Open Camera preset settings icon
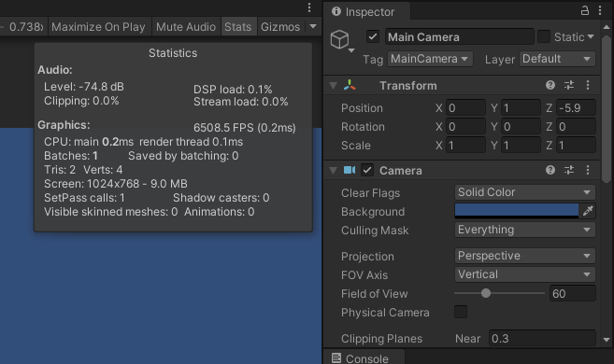Viewport: 614px width, 364px height. coord(569,170)
